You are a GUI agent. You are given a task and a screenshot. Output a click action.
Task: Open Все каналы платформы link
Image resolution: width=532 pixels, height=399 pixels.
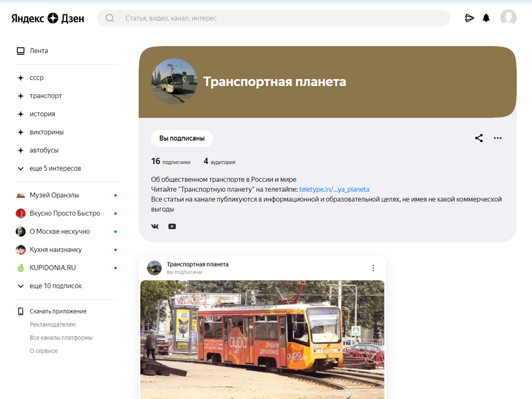click(x=61, y=337)
